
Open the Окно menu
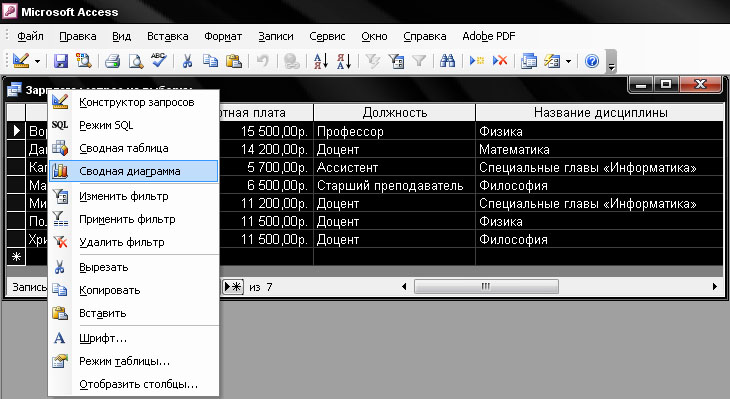tap(374, 36)
